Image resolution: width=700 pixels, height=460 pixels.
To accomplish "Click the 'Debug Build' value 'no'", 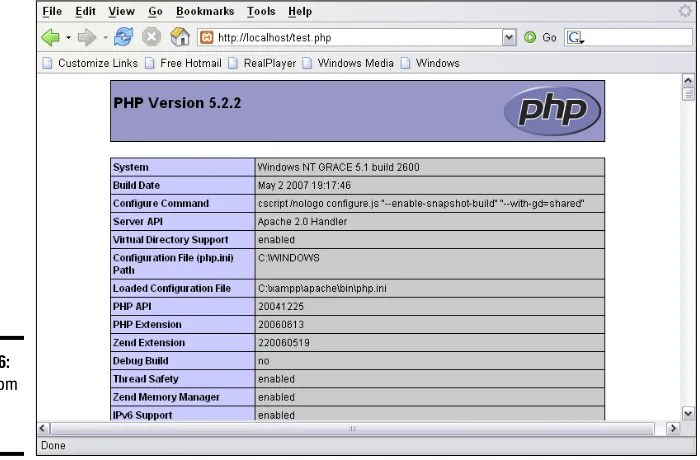I will [263, 361].
